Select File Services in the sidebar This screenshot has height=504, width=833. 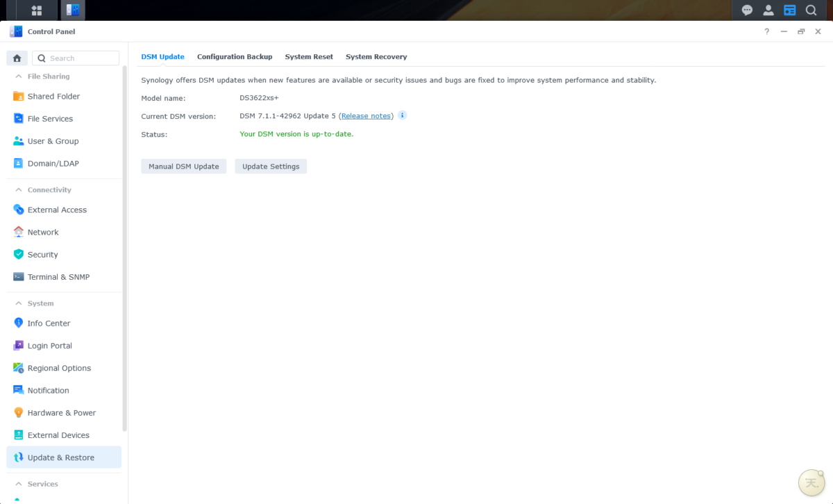(x=49, y=118)
